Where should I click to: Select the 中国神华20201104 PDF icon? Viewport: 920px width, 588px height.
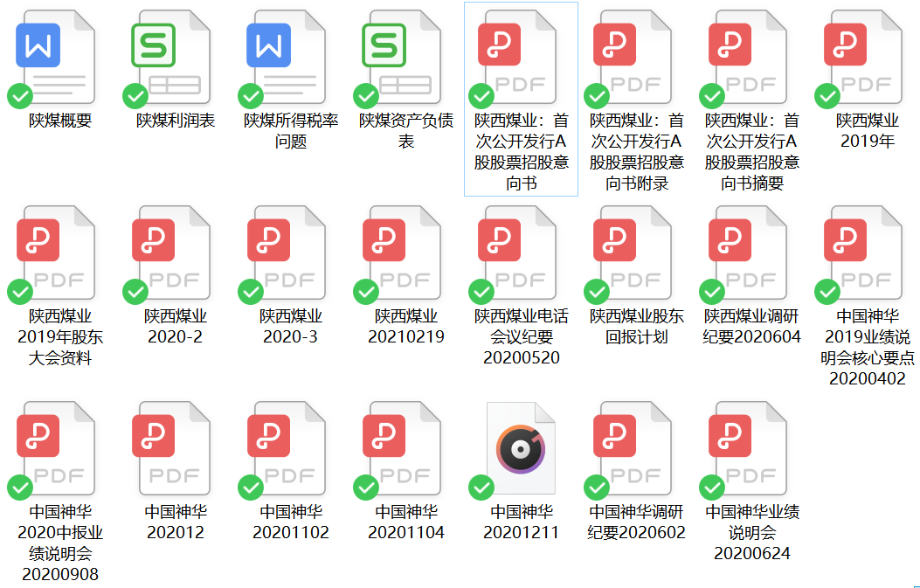(x=401, y=449)
